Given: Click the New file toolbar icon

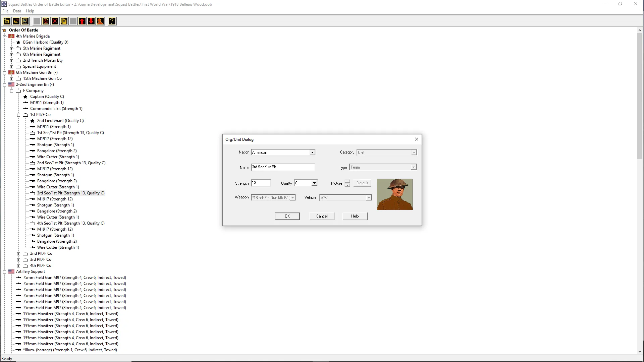Looking at the screenshot, I should 7,21.
